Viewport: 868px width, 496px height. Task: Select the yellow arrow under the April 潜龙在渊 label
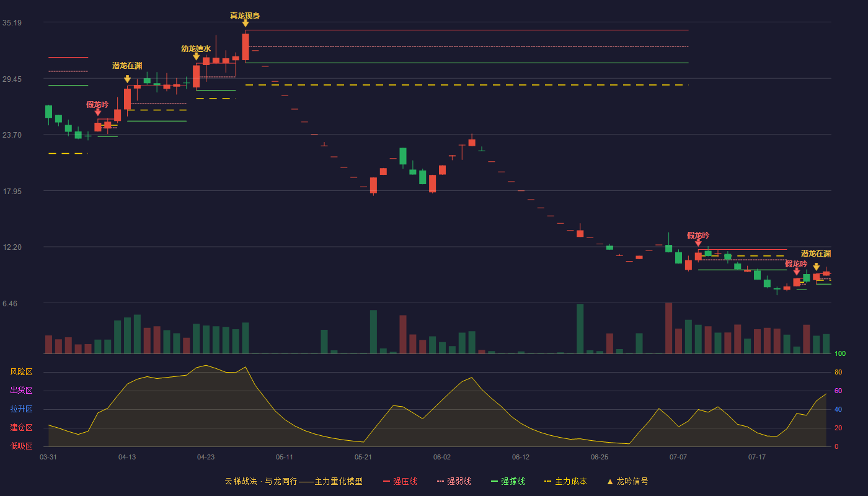tap(127, 79)
